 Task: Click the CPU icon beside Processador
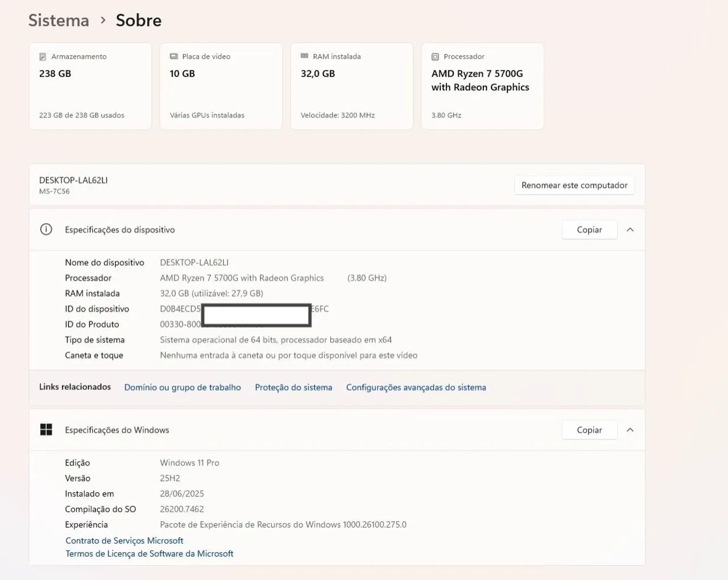point(435,57)
